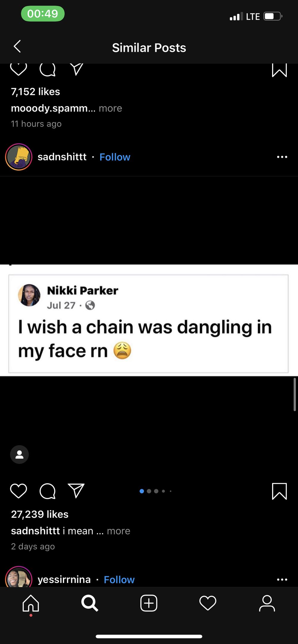
Task: Bookmark the mooody.spamm post
Action: click(x=279, y=70)
